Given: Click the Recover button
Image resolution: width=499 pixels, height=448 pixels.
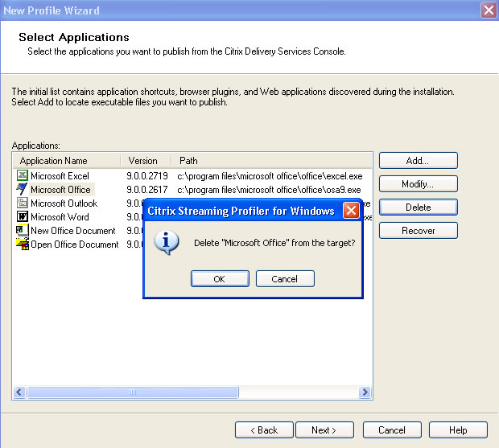Looking at the screenshot, I should click(419, 231).
